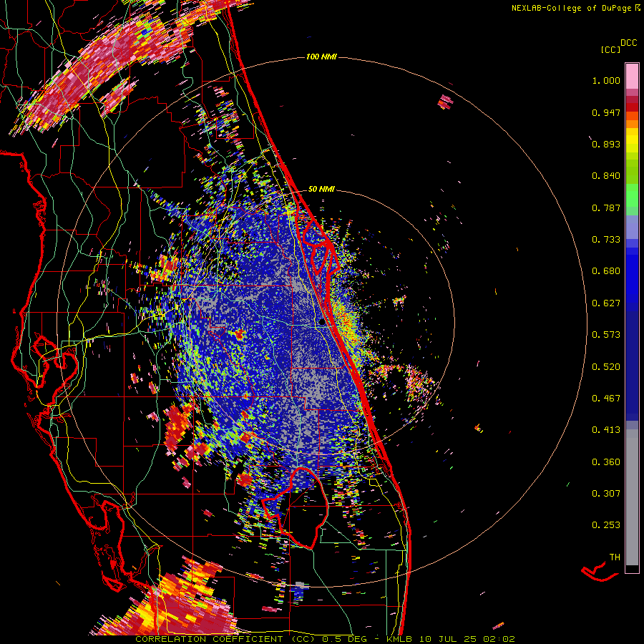Select the DCC label above the color bar
Image resolution: width=644 pixels, height=644 pixels.
629,43
